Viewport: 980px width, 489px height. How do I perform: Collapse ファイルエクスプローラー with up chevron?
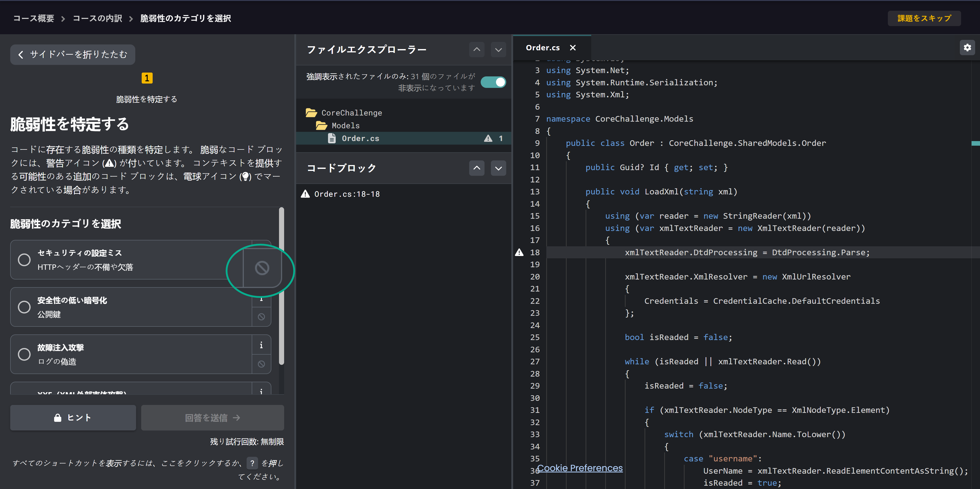click(x=477, y=50)
